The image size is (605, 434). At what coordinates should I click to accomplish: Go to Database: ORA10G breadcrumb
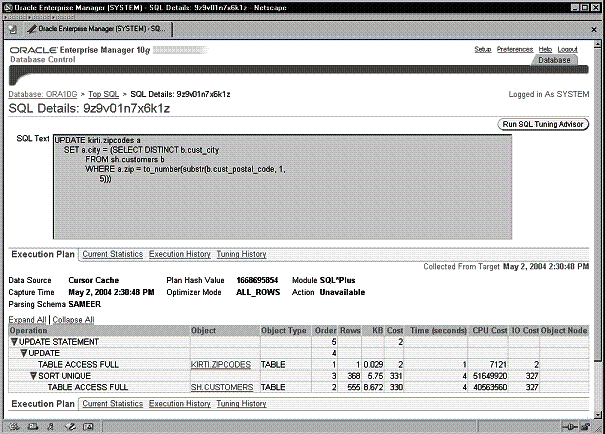[43, 94]
